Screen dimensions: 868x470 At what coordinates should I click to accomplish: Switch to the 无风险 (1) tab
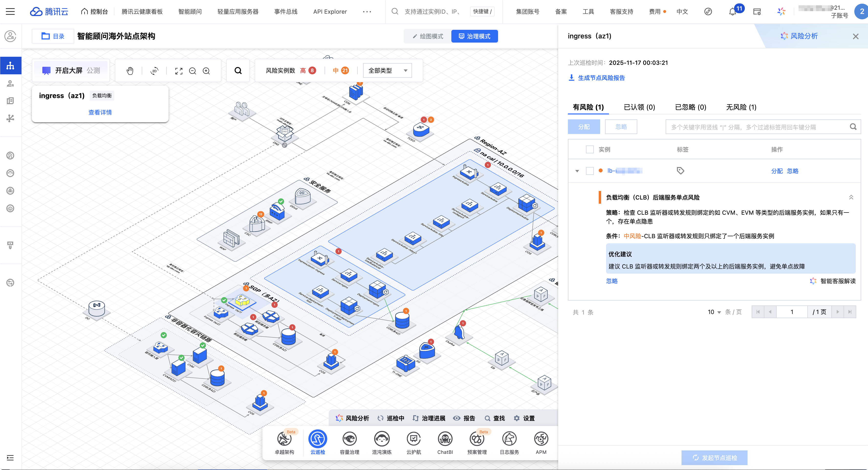741,107
